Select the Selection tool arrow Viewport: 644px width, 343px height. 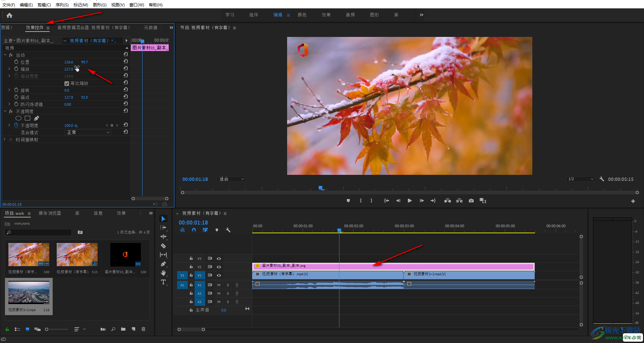click(163, 219)
